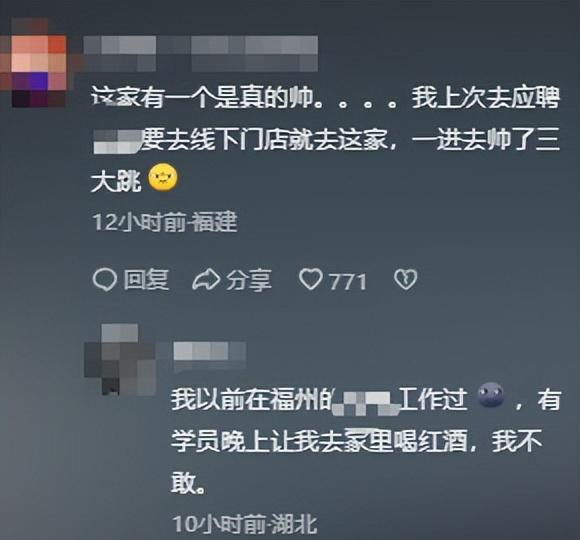Click the smiling yellow emoji after 大跳
Viewport: 580px width, 540px height.
pos(163,177)
